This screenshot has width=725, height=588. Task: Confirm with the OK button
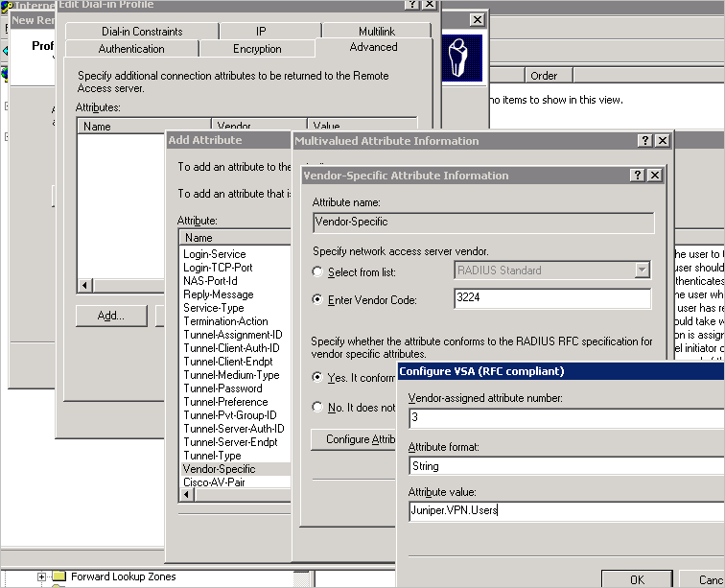tap(637, 579)
